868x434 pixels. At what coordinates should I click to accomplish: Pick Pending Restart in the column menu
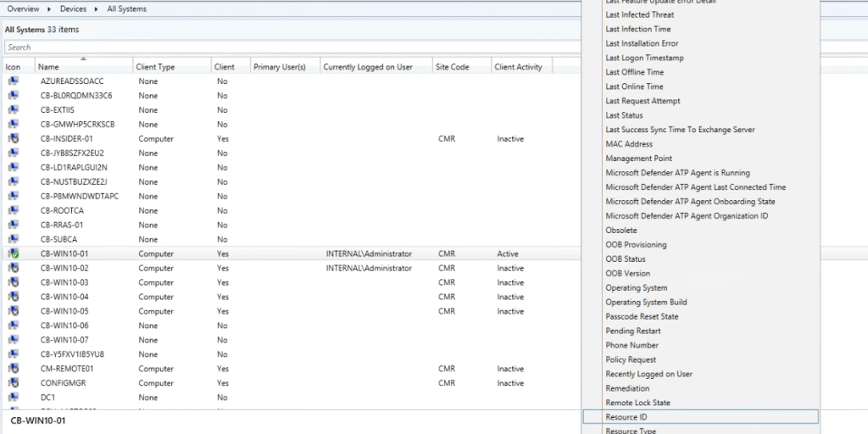coord(632,331)
